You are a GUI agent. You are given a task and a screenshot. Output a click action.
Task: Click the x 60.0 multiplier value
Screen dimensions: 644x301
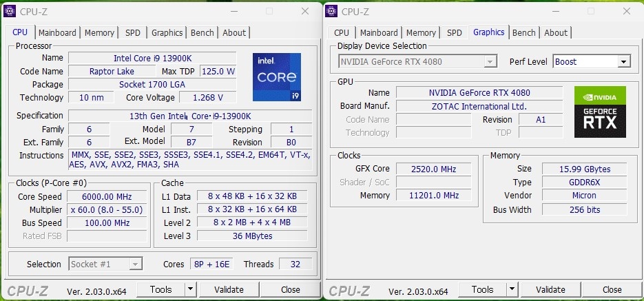[107, 209]
